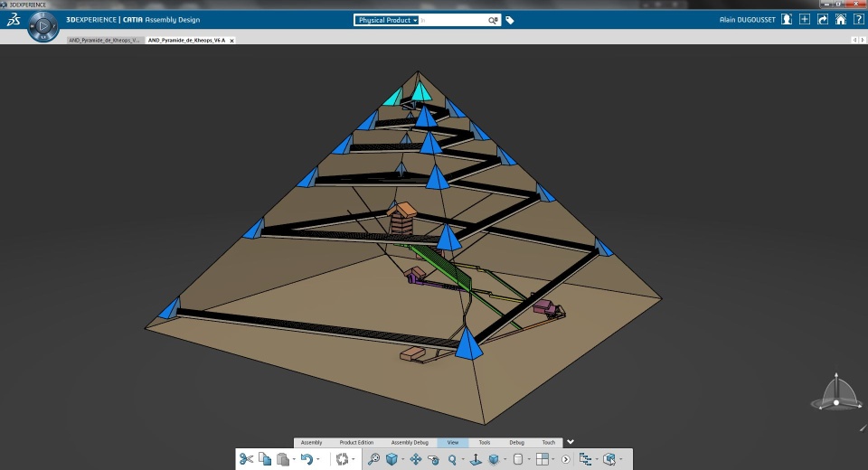Screen dimensions: 868x470
Task: Click the Undo arrow icon
Action: pyautogui.click(x=307, y=459)
